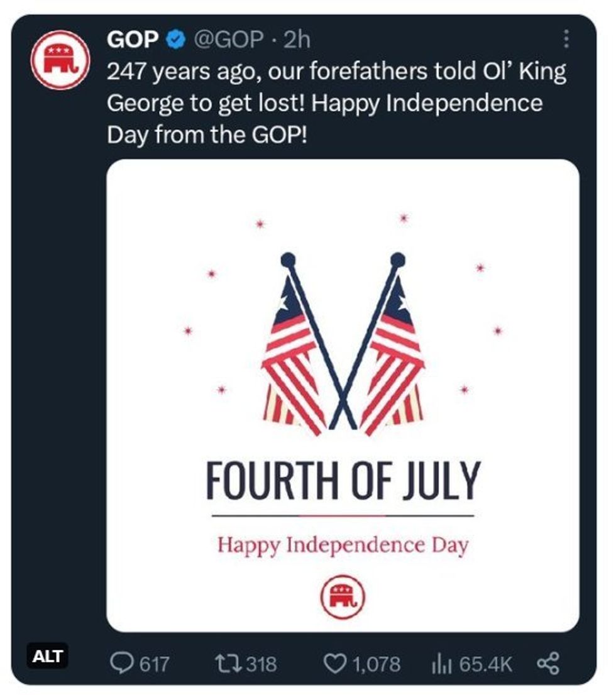The width and height of the screenshot is (616, 695).
Task: Like the tweet with heart icon
Action: point(335,664)
